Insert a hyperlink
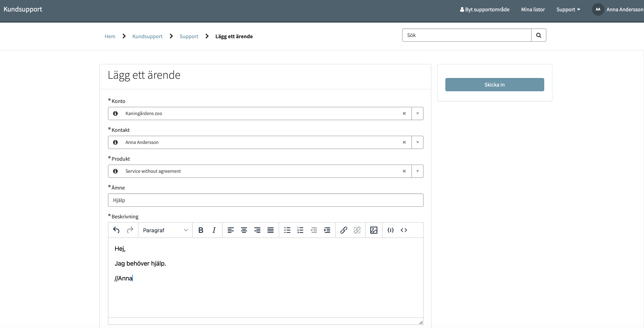This screenshot has height=328, width=644. (x=344, y=230)
